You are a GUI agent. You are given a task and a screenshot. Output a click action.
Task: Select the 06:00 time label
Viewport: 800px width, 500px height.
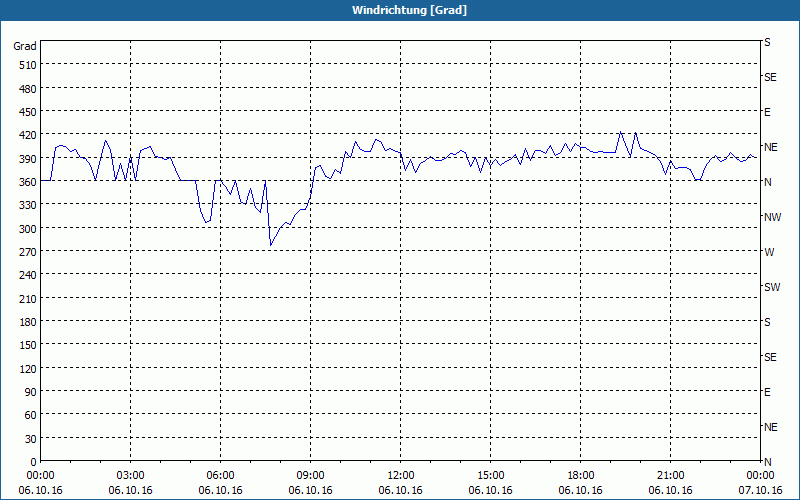(x=220, y=476)
